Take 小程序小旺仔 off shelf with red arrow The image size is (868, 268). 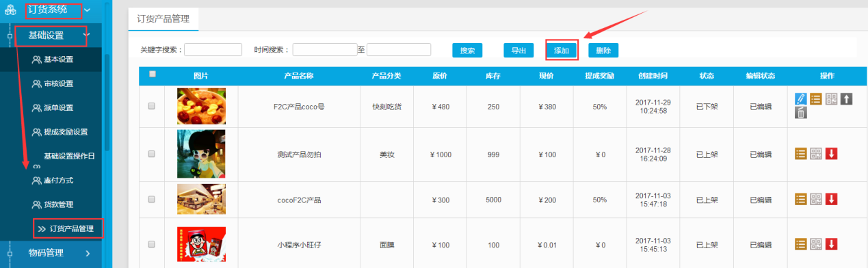click(x=831, y=244)
